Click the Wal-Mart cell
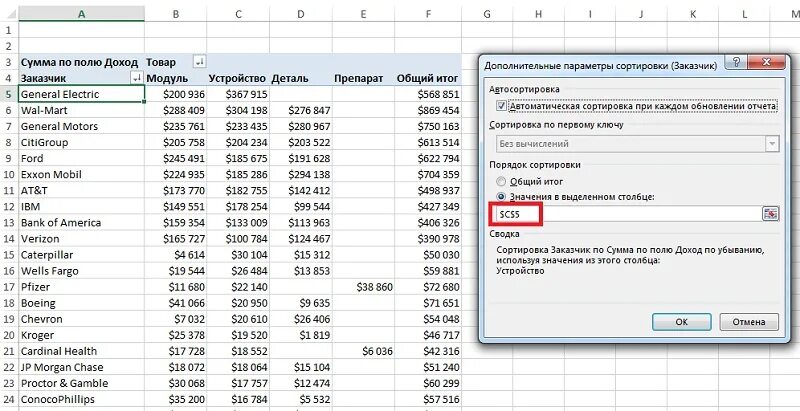The width and height of the screenshot is (800, 411). pyautogui.click(x=82, y=110)
